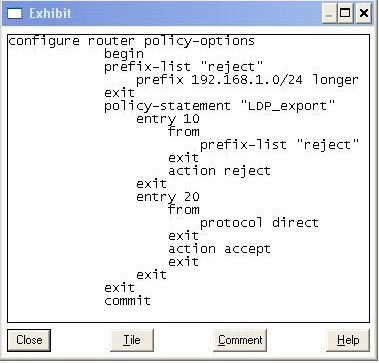Minimize the Exhibit window
This screenshot has width=379, height=363.
[x=330, y=13]
